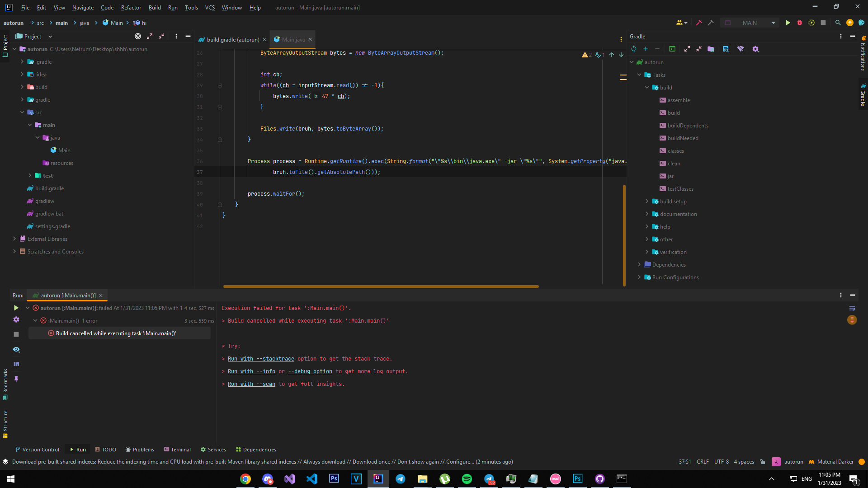Viewport: 868px width, 488px height.
Task: Click the green Run button in toolbar
Action: click(x=788, y=23)
